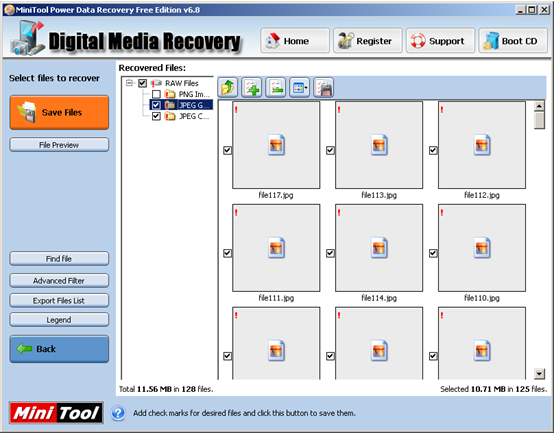The height and width of the screenshot is (433, 554).
Task: Show the Legend
Action: pyautogui.click(x=59, y=320)
